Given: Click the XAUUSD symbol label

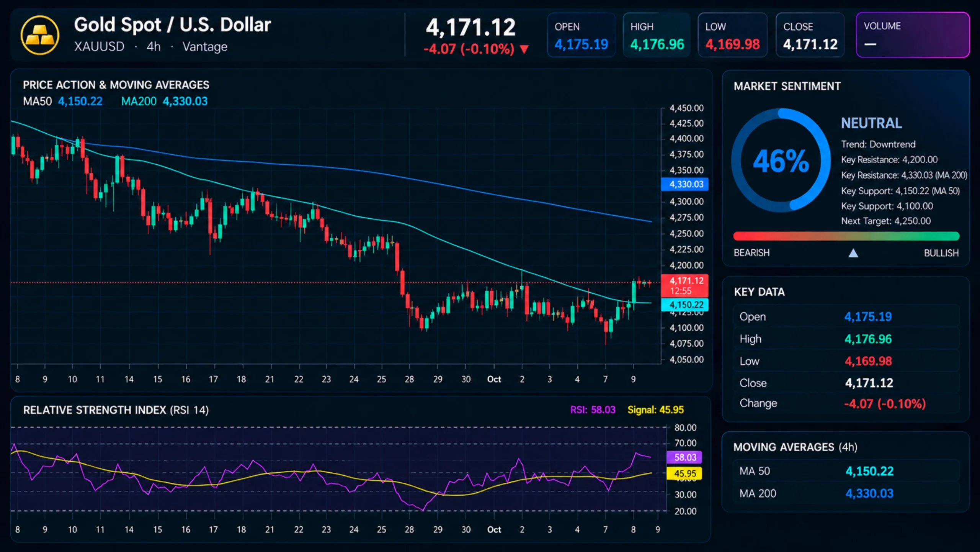Looking at the screenshot, I should [99, 47].
